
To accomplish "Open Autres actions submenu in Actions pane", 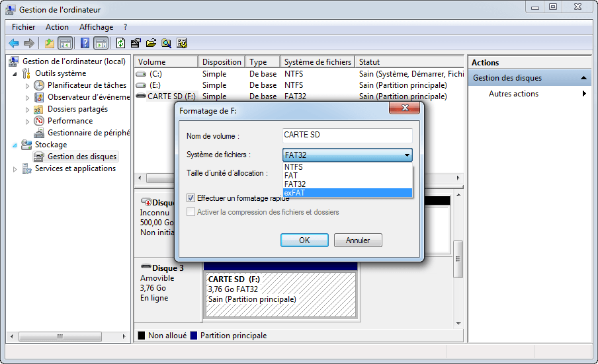I will 529,94.
